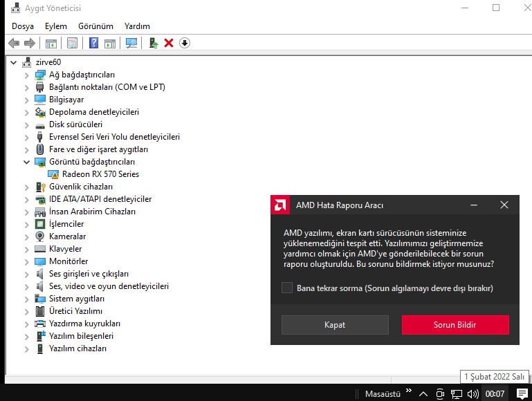Click the Kapat button in AMD dialog
This screenshot has height=401, width=532.
pos(335,325)
